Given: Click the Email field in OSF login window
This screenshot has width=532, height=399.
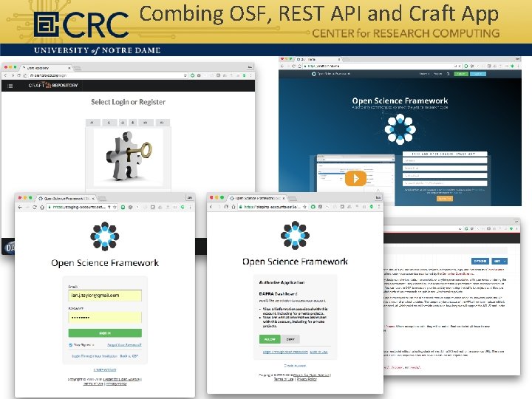Looking at the screenshot, I should (x=105, y=296).
